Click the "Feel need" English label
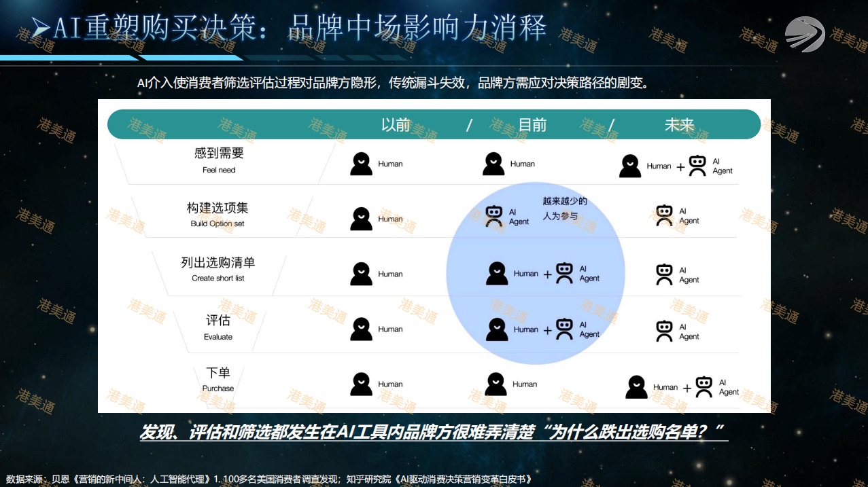The height and width of the screenshot is (487, 868). pos(219,170)
